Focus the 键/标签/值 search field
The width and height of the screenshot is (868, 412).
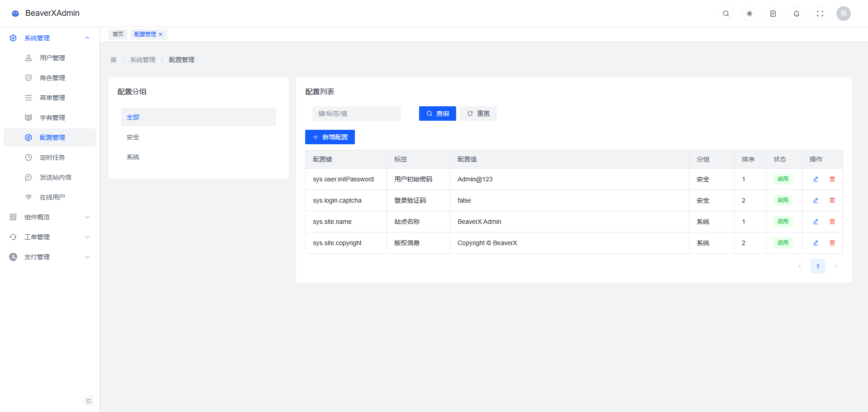(x=357, y=114)
